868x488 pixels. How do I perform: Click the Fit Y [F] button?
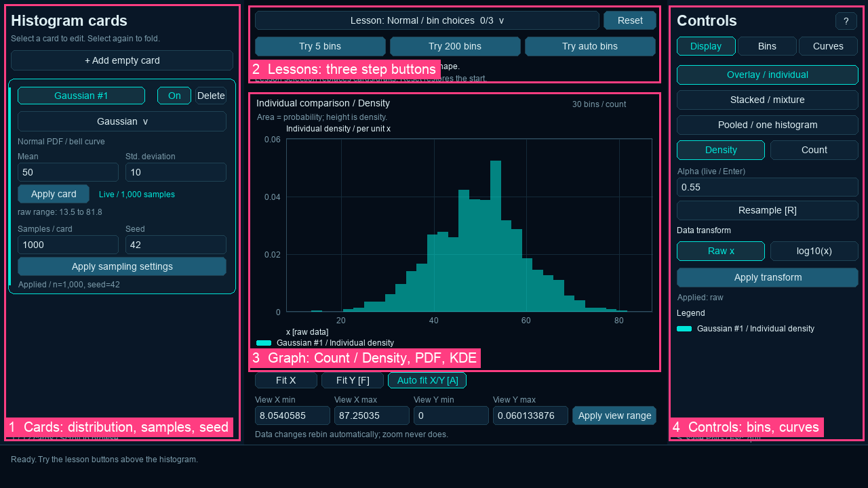tap(353, 380)
